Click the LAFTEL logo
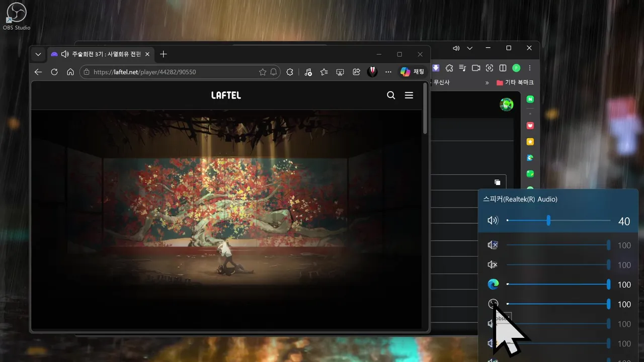The height and width of the screenshot is (362, 644). tap(226, 95)
